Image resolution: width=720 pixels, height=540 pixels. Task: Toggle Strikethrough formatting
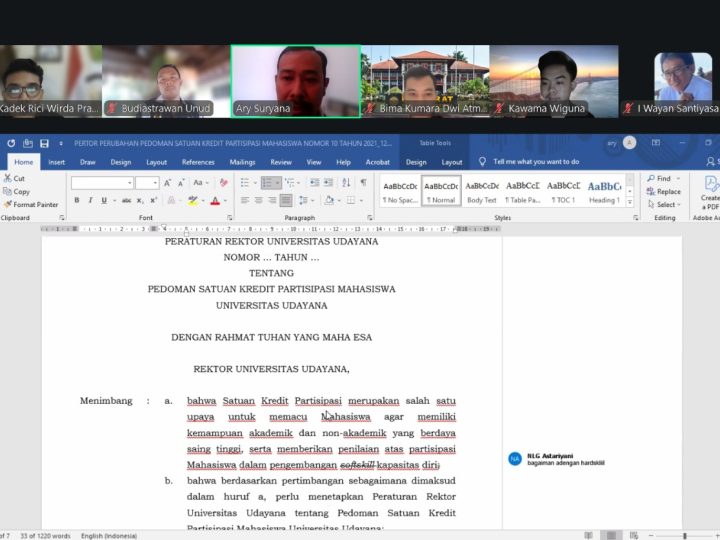pos(126,200)
